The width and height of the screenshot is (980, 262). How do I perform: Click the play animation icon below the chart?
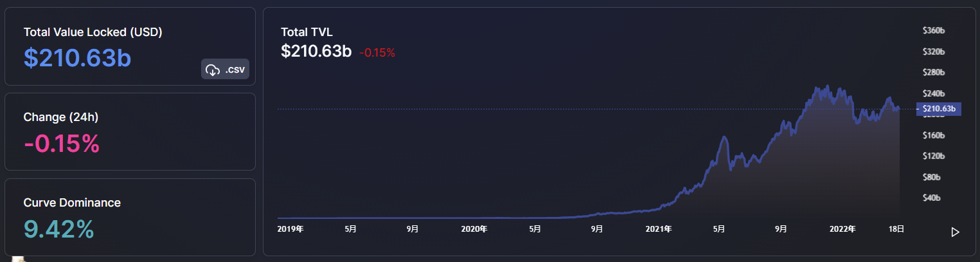point(955,232)
